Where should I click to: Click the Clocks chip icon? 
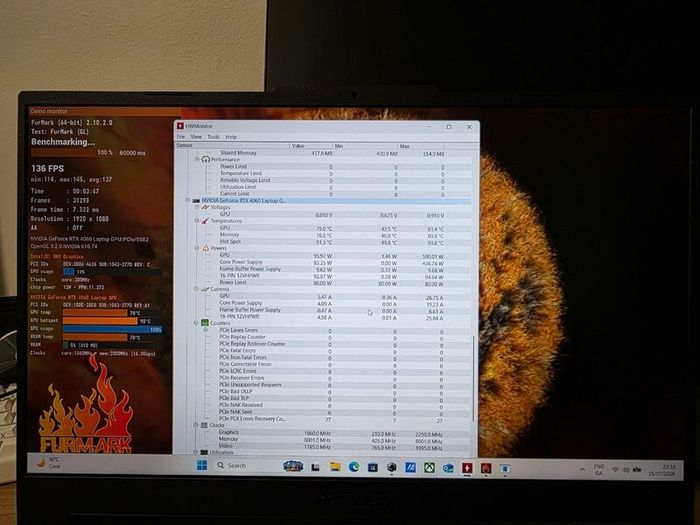coord(204,425)
